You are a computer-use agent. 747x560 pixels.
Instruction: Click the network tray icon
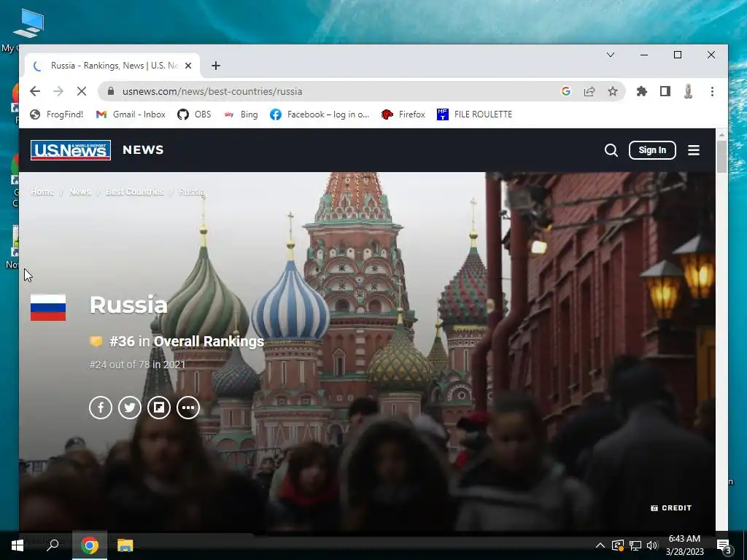click(635, 545)
